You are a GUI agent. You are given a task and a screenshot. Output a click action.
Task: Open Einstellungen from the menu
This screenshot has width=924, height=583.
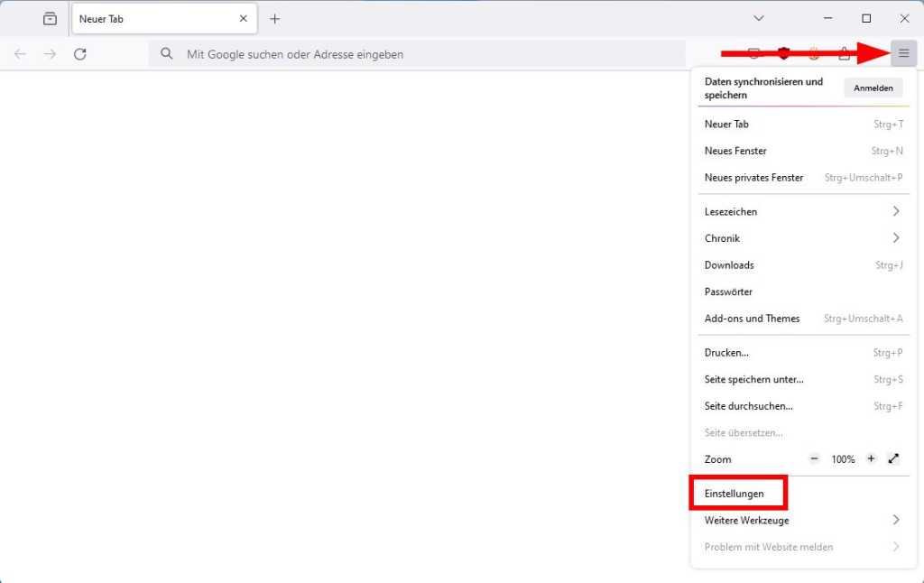pos(735,494)
